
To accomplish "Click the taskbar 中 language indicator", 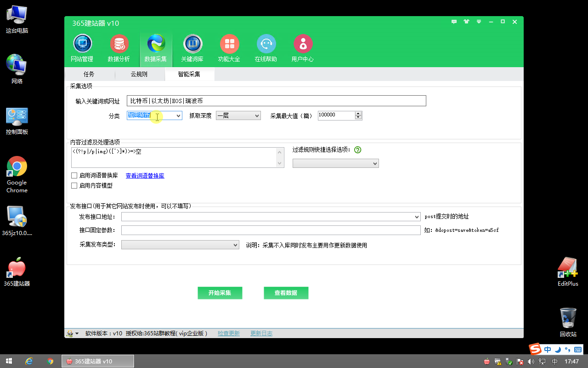I will click(555, 362).
